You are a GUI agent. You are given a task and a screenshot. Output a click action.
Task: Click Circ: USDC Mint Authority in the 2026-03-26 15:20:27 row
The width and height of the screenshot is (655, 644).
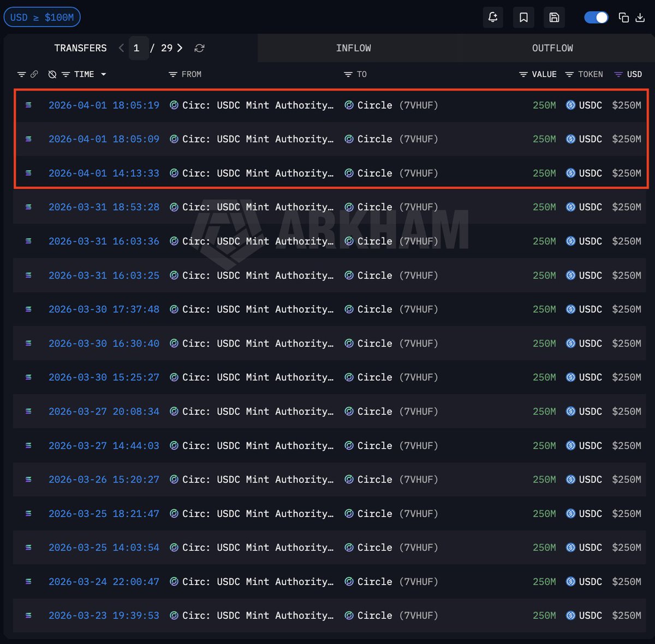tap(258, 480)
